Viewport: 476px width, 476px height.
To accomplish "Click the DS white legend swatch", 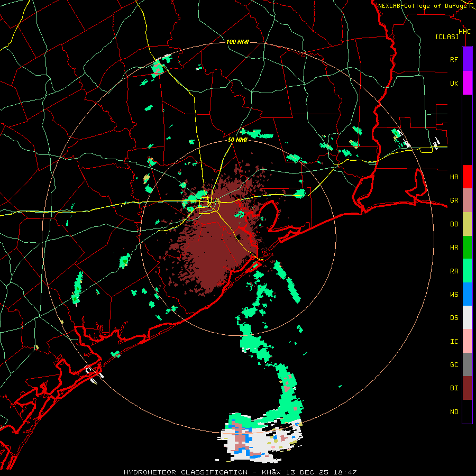I will tap(467, 317).
